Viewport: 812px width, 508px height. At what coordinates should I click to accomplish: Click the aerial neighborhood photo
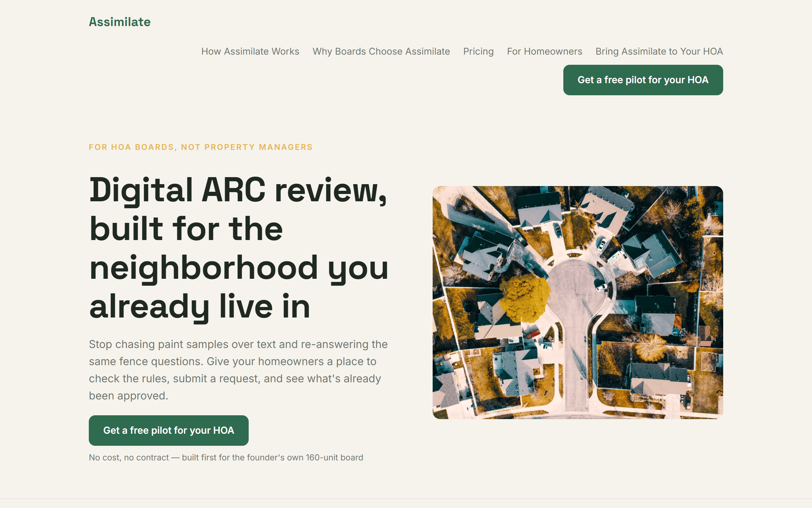[578, 302]
